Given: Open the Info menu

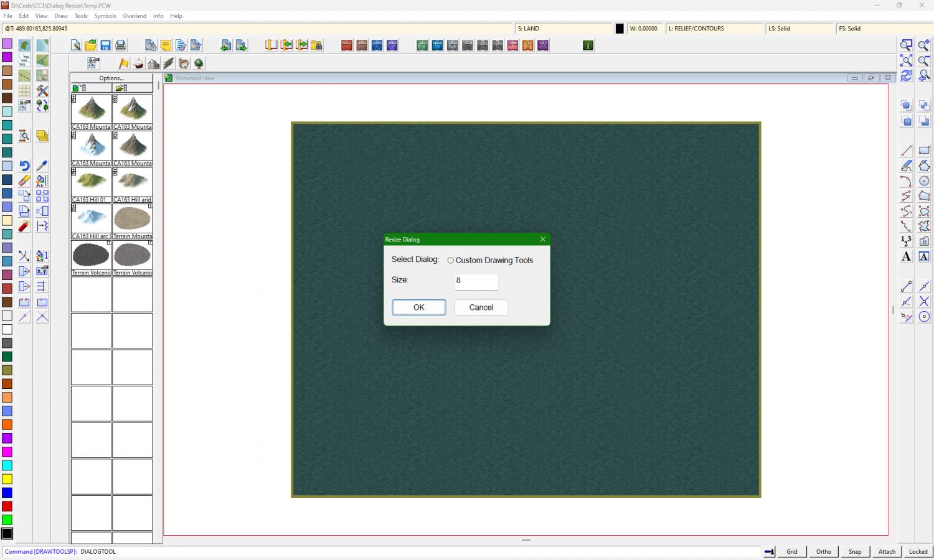Looking at the screenshot, I should tap(158, 16).
